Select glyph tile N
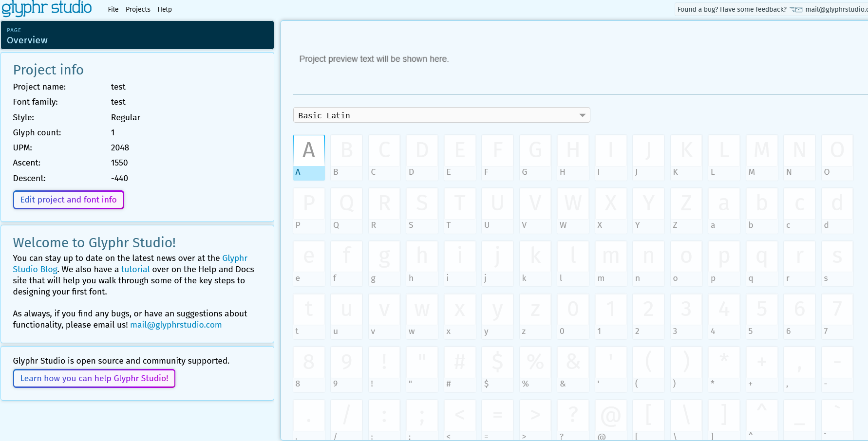The width and height of the screenshot is (868, 441). (800, 158)
